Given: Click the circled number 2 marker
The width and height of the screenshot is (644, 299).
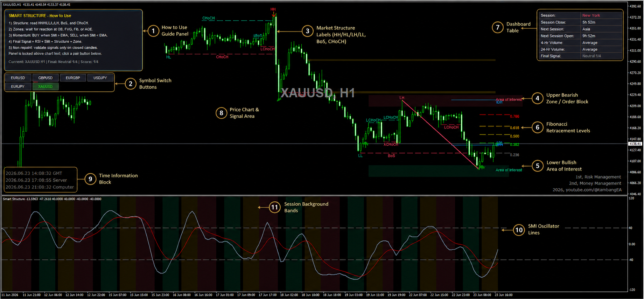Looking at the screenshot, I should (x=131, y=84).
